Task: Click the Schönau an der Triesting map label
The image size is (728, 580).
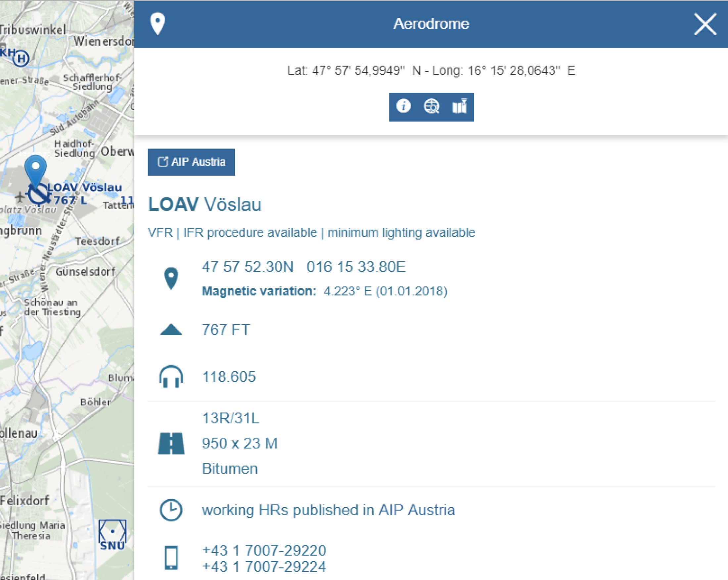Action: click(x=52, y=307)
